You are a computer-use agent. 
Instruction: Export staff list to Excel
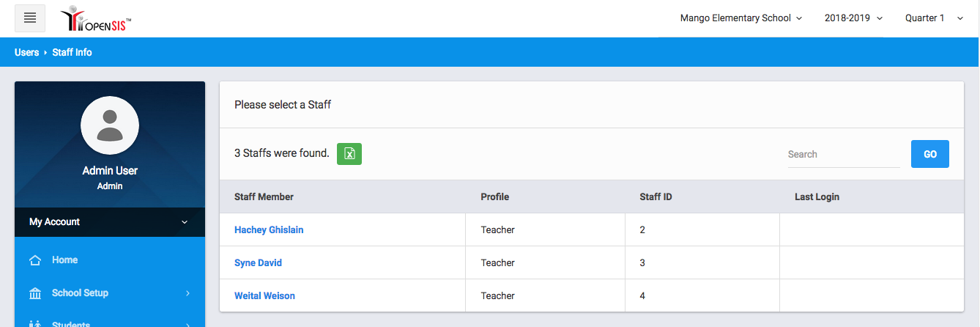[x=349, y=154]
